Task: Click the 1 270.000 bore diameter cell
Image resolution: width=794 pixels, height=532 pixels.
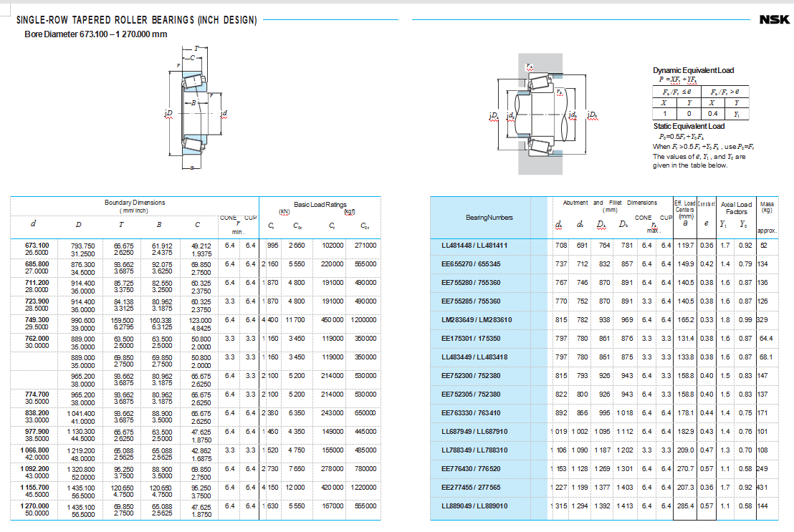Action: point(37,506)
